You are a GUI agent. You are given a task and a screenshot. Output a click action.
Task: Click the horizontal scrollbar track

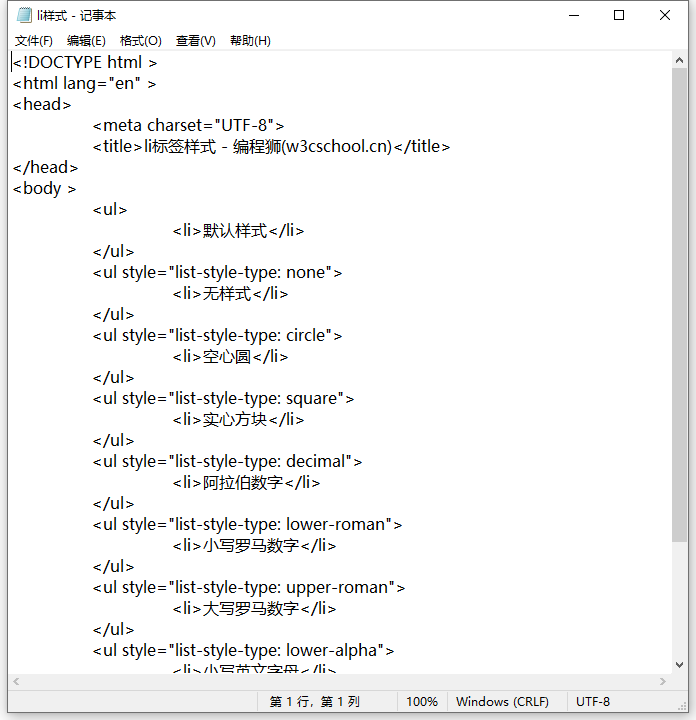(x=340, y=681)
